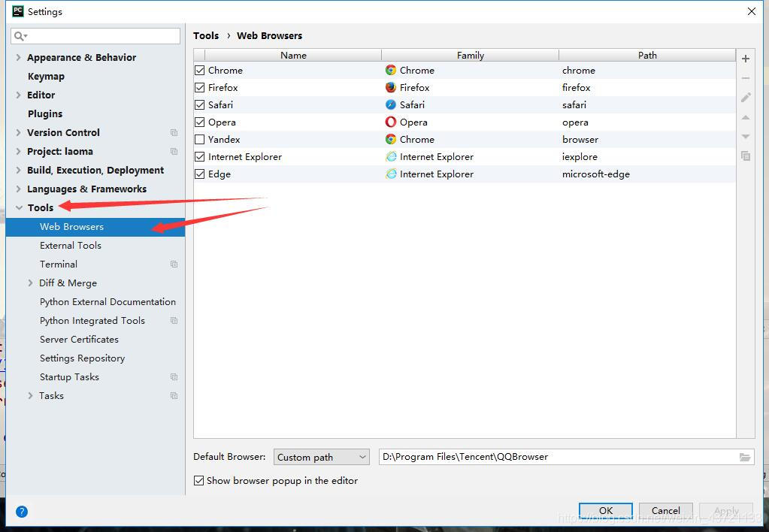This screenshot has width=769, height=532.
Task: Click the Path column header
Action: coord(647,55)
